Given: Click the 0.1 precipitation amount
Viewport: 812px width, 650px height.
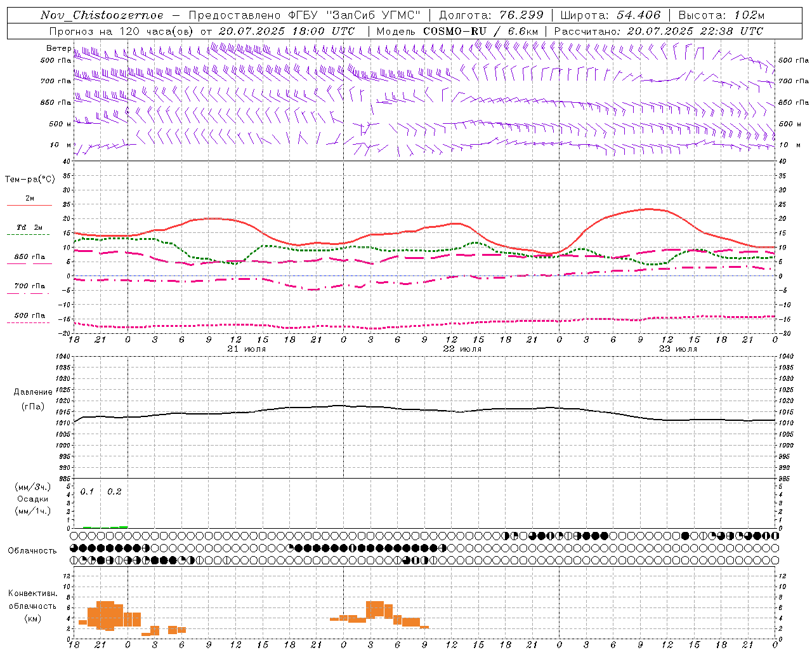Looking at the screenshot, I should click(x=87, y=491).
